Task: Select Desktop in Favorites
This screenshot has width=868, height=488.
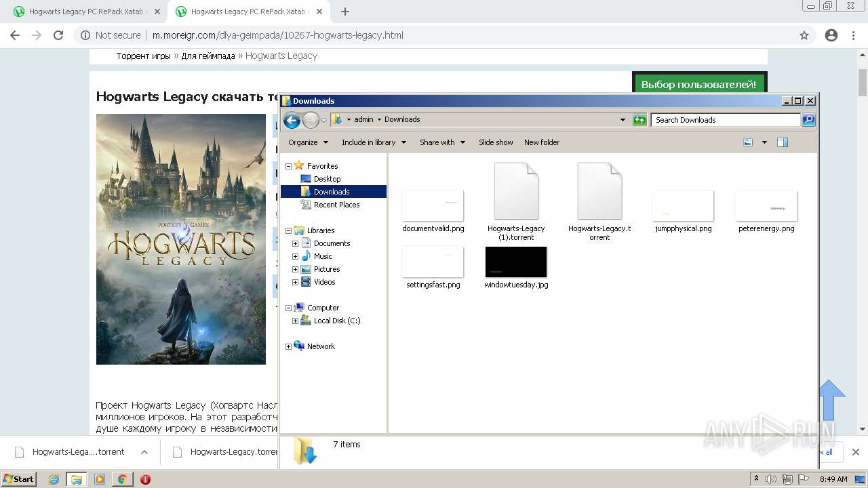Action: tap(327, 179)
